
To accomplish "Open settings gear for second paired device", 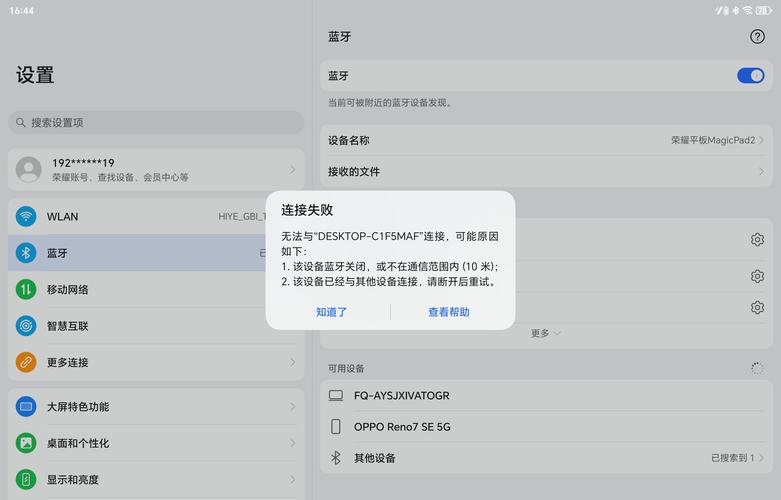I will [x=757, y=276].
